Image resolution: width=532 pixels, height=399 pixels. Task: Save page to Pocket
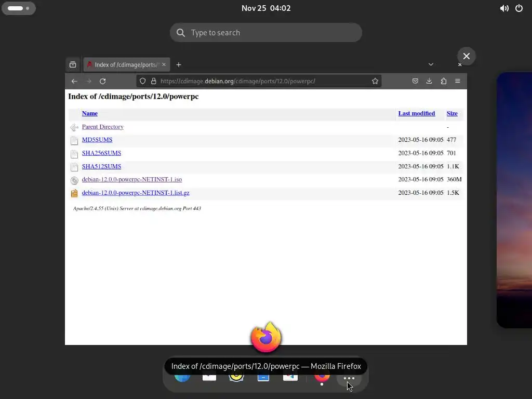(415, 81)
